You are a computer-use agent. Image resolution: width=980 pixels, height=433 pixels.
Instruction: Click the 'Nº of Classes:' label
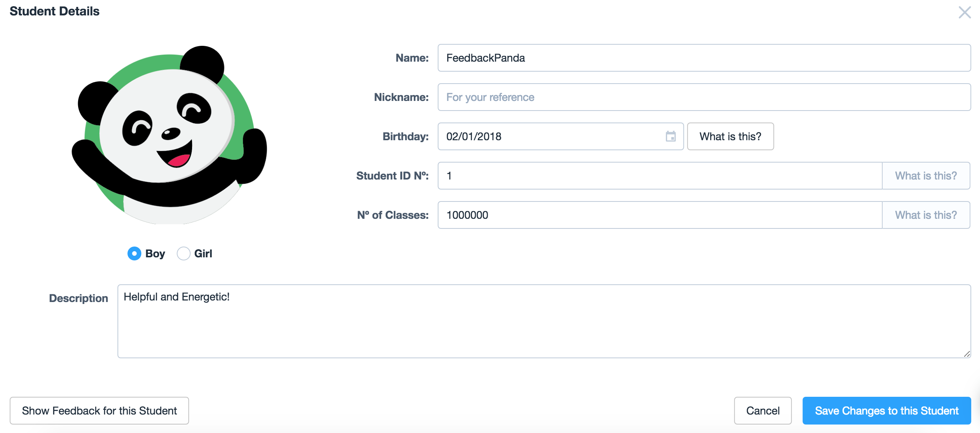coord(393,215)
